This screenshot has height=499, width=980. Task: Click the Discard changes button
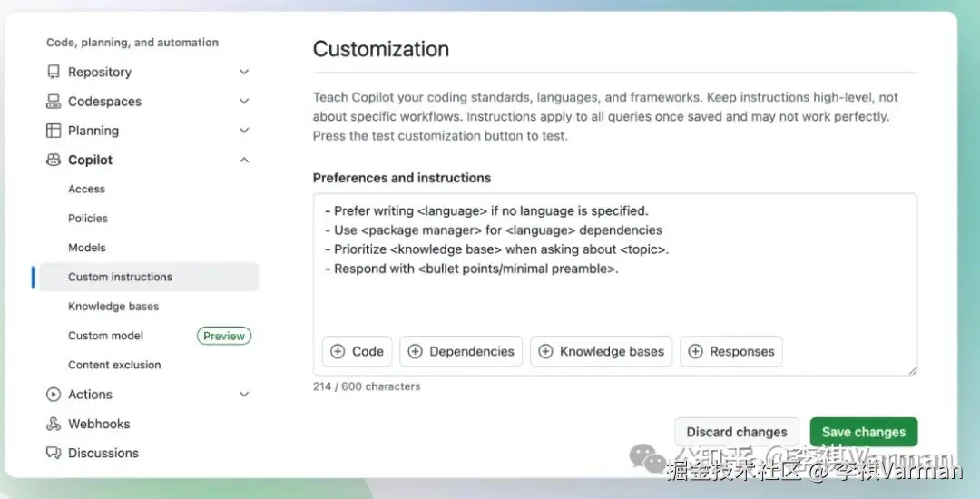point(737,432)
